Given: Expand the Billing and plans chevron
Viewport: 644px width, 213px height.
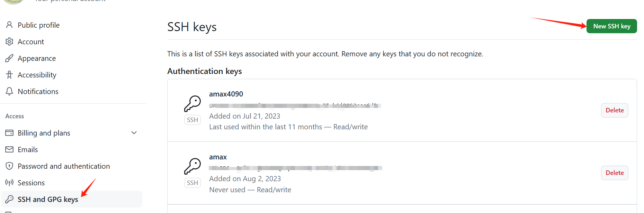Looking at the screenshot, I should (x=134, y=133).
